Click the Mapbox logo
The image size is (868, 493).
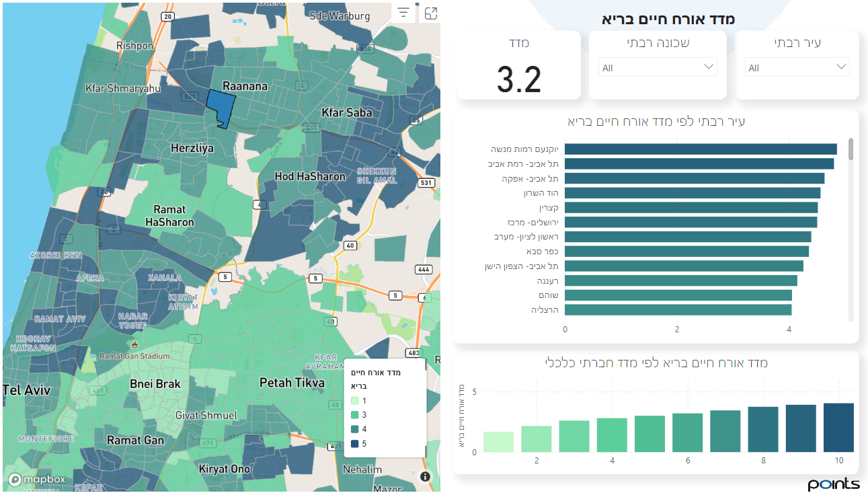(x=37, y=479)
